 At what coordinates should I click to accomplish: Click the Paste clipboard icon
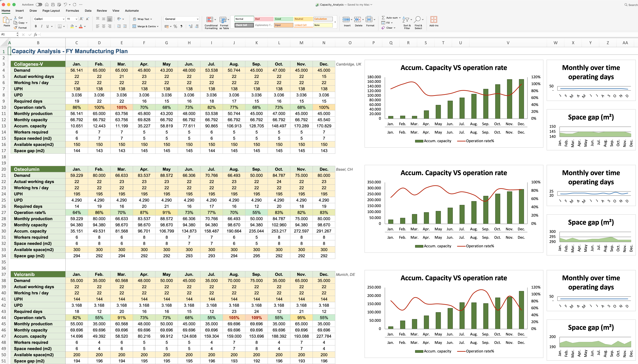[x=6, y=20]
